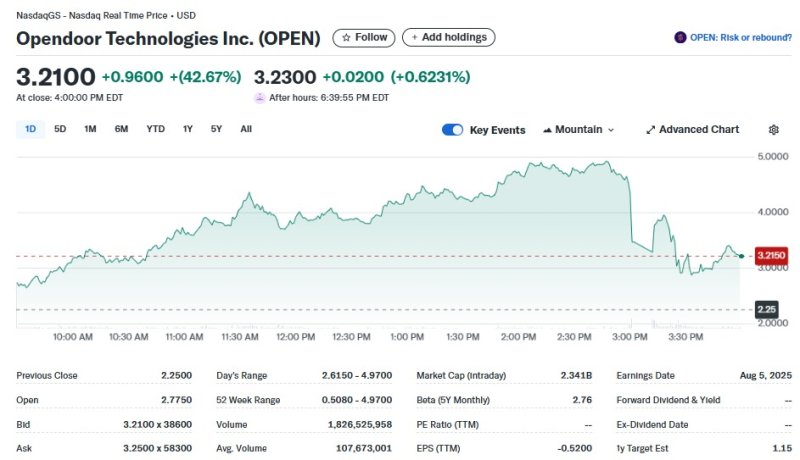The width and height of the screenshot is (800, 460).
Task: Click the plus icon for Add holdings
Action: click(x=414, y=38)
